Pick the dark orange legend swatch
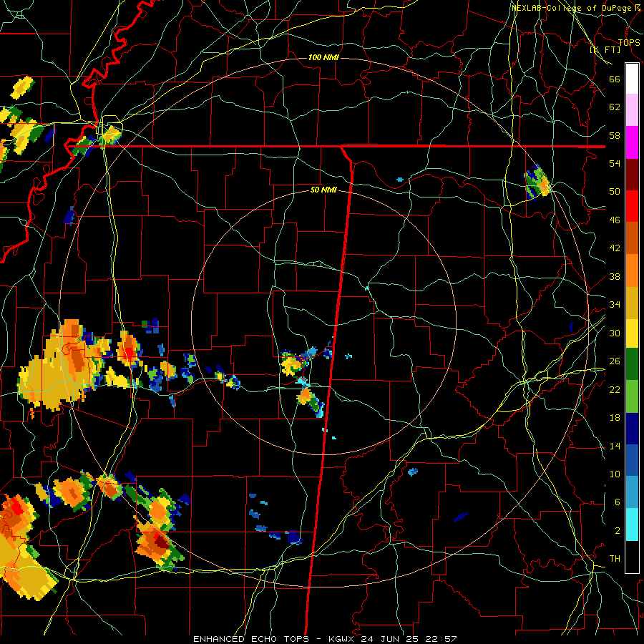The image size is (644, 644). point(632,238)
